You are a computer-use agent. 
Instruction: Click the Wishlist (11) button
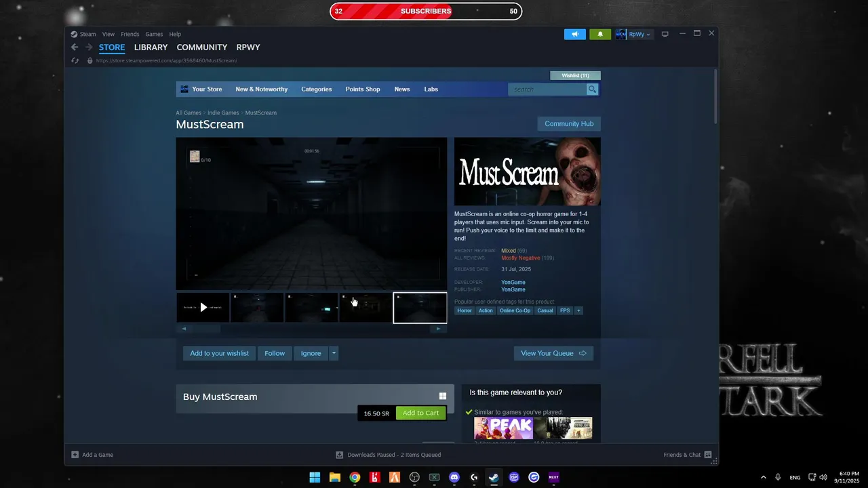tap(575, 75)
